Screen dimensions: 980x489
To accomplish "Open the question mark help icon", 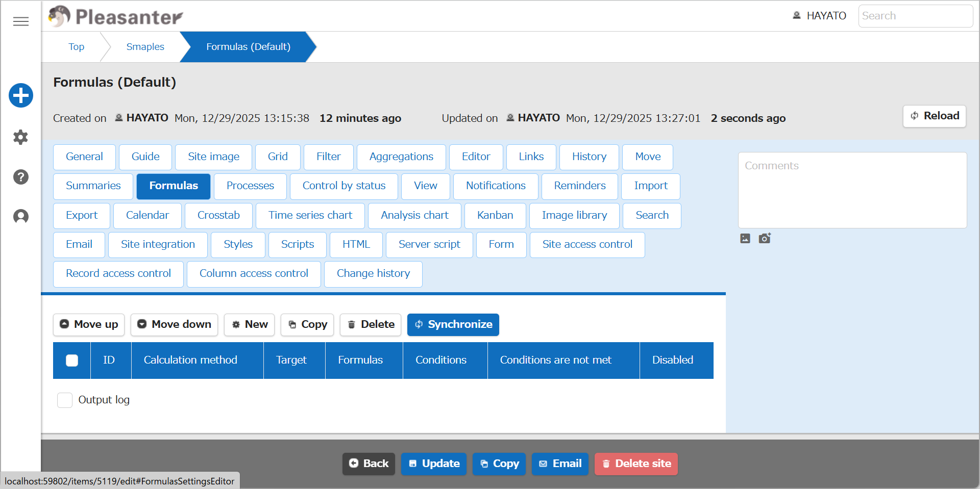I will 21,177.
